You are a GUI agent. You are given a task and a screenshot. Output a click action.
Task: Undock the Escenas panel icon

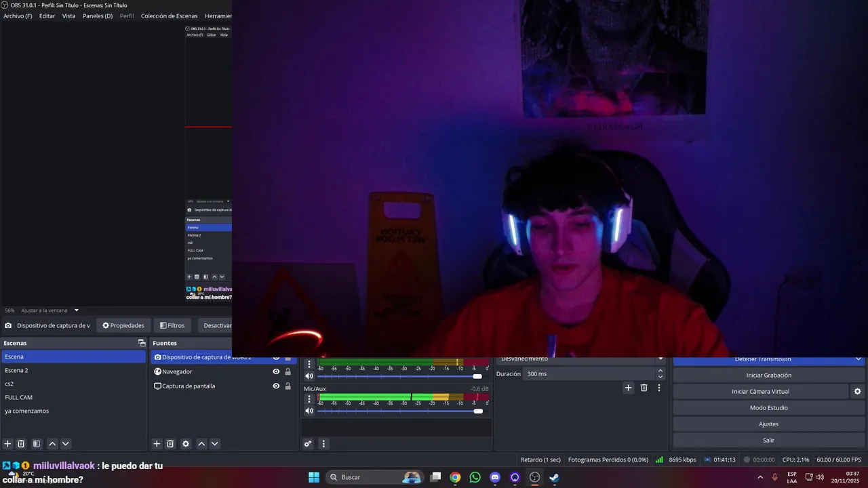[x=142, y=343]
